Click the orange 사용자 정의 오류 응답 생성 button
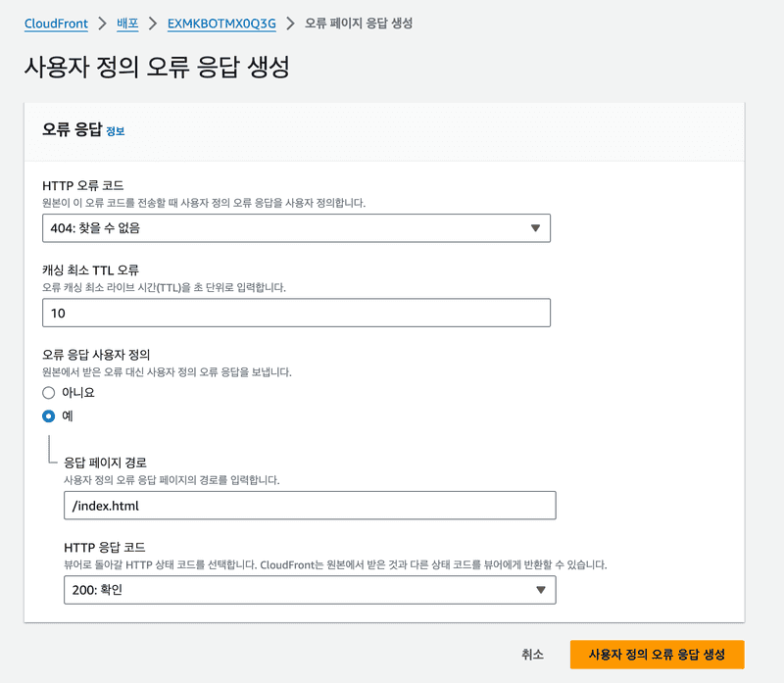The image size is (784, 683). (x=657, y=655)
